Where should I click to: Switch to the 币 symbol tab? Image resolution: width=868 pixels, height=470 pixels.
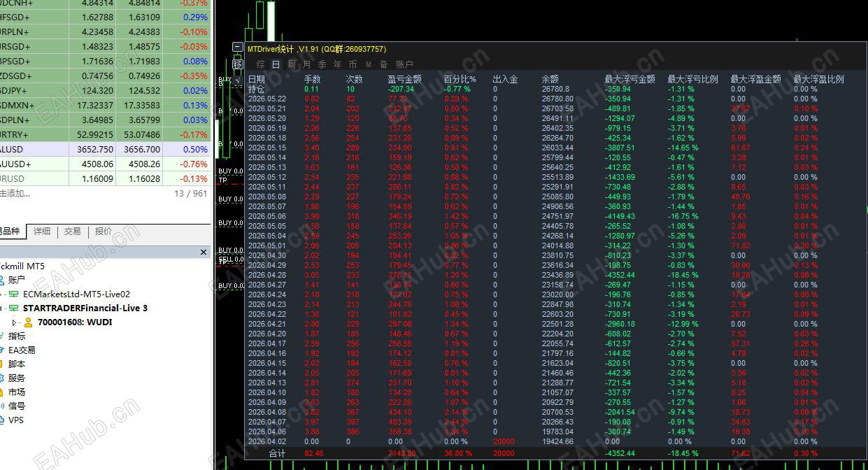(353, 64)
